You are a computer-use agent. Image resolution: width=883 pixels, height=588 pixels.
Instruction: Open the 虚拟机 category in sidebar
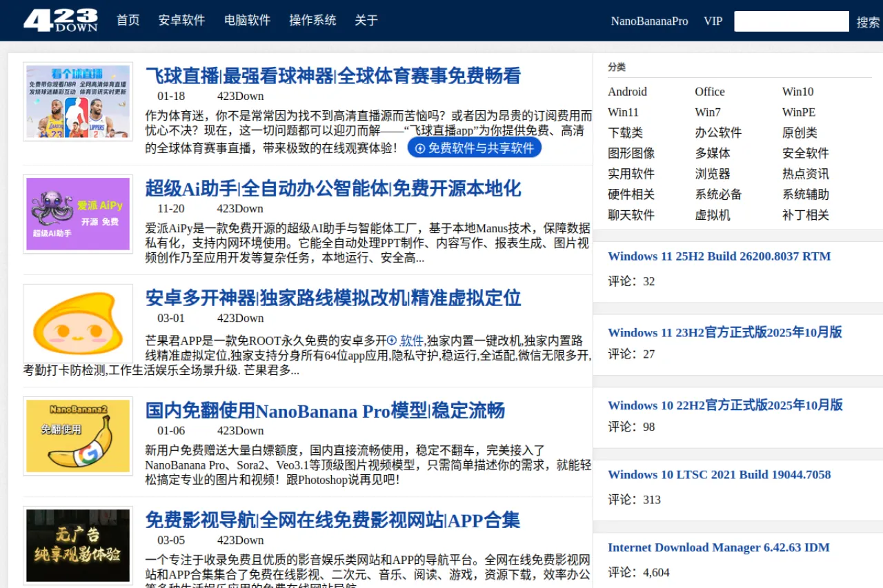click(713, 215)
